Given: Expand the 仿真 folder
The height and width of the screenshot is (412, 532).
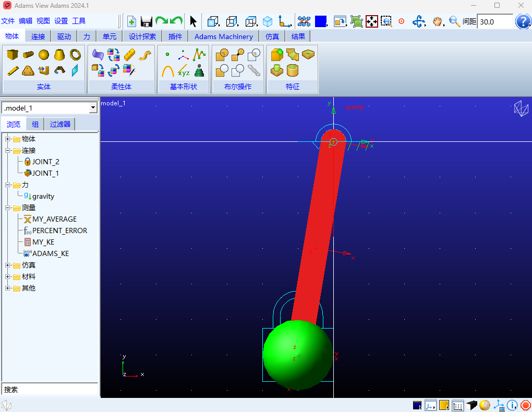Looking at the screenshot, I should point(7,265).
